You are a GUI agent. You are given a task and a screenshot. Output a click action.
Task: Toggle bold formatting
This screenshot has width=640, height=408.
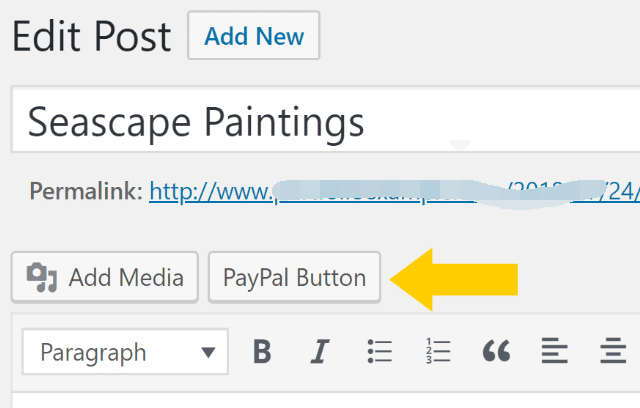pos(262,351)
